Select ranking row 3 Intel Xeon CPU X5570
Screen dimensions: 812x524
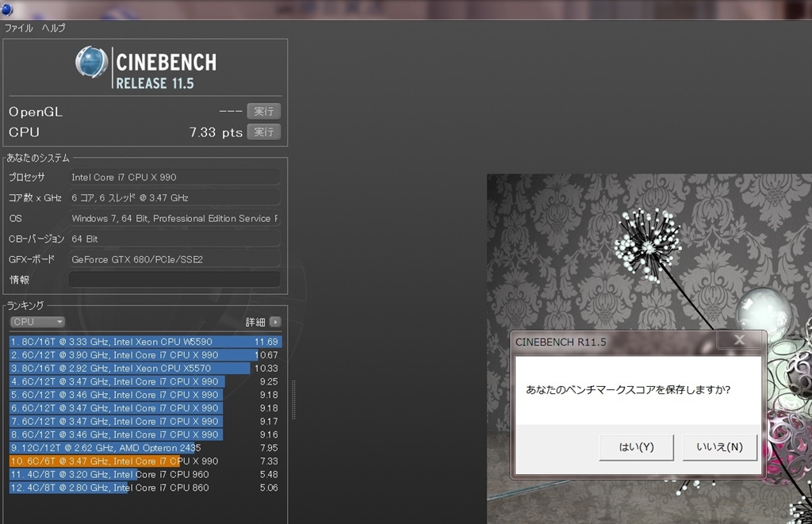[x=145, y=368]
